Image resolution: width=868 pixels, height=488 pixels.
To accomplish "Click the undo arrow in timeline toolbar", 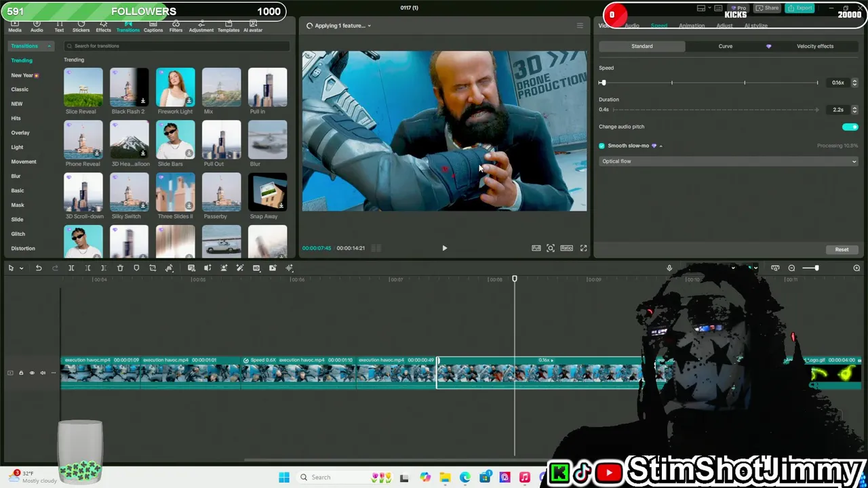I will click(x=39, y=268).
